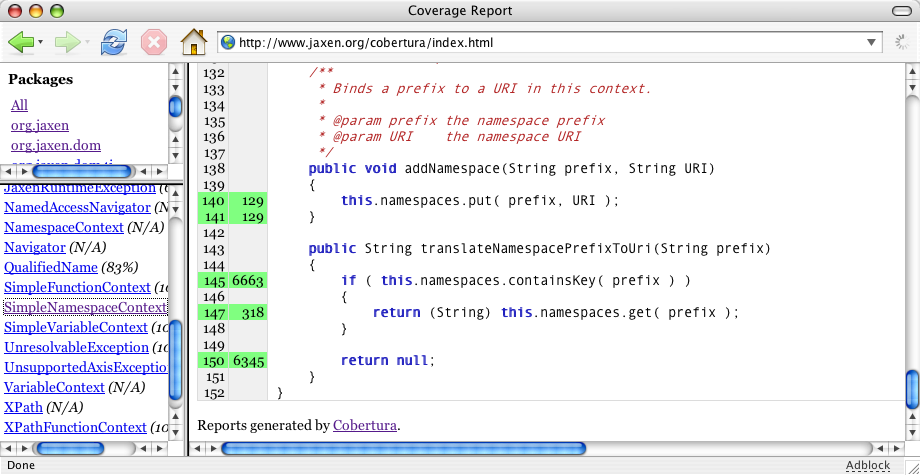
Task: Click the Adblock status bar item
Action: click(868, 466)
